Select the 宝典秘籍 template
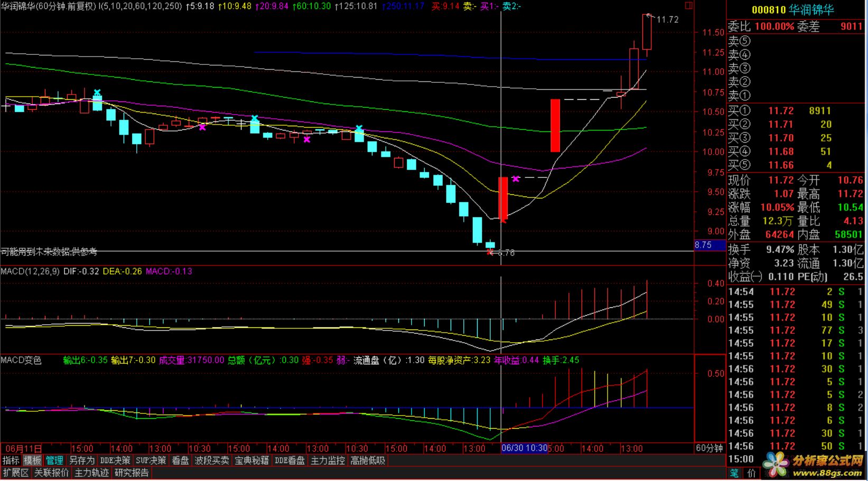This screenshot has height=481, width=868. [x=252, y=460]
